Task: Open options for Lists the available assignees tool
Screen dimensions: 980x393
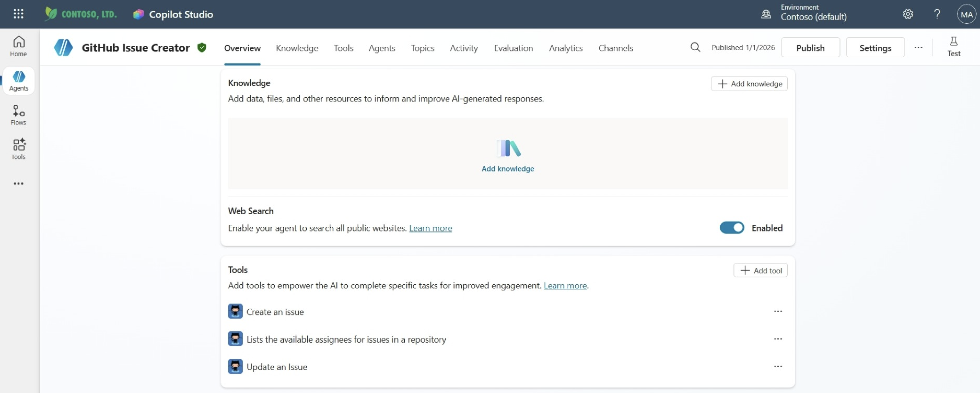Action: click(778, 339)
